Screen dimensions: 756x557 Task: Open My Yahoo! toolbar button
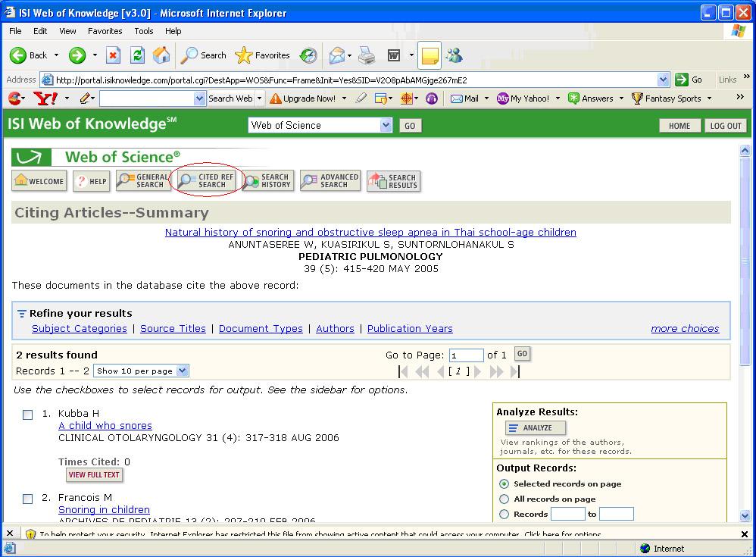pyautogui.click(x=523, y=99)
